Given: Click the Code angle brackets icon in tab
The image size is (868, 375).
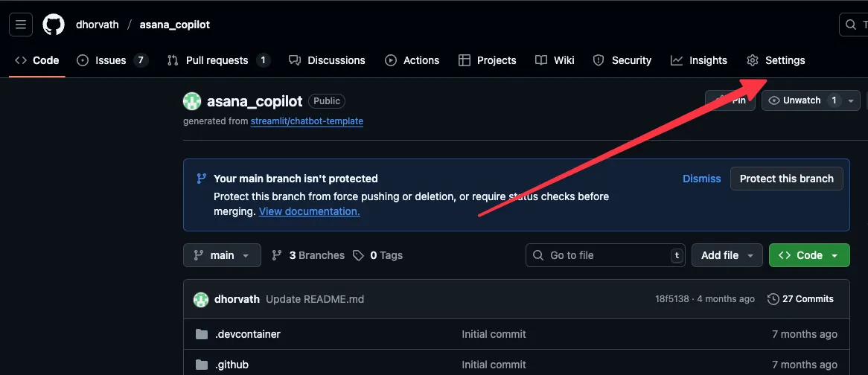Looking at the screenshot, I should (x=21, y=60).
